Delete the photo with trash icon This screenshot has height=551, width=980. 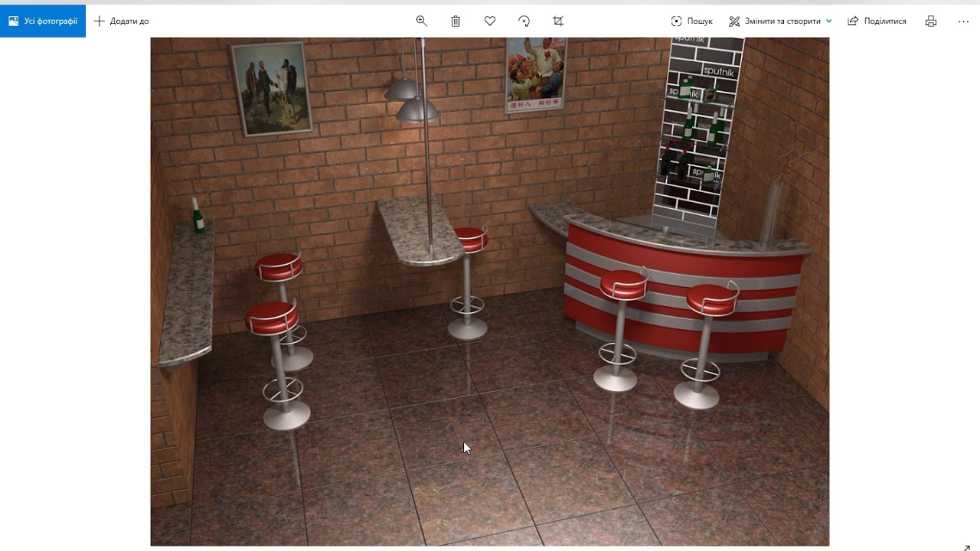point(456,21)
